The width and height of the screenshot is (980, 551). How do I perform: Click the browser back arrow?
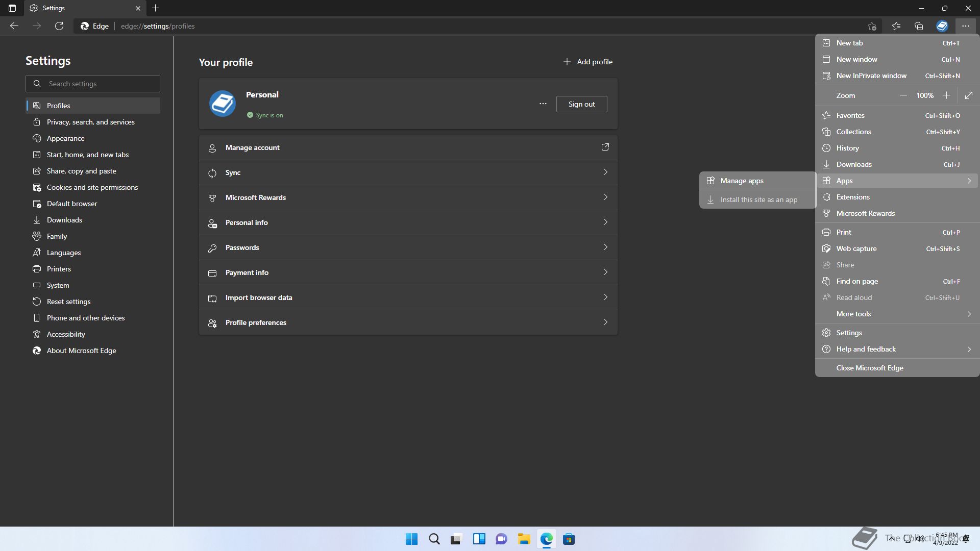tap(14, 26)
